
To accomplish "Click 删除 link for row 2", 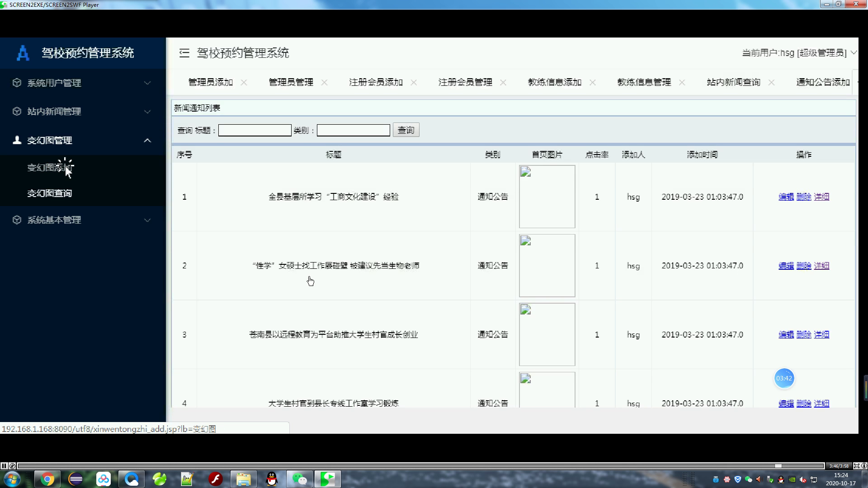I will click(x=804, y=266).
